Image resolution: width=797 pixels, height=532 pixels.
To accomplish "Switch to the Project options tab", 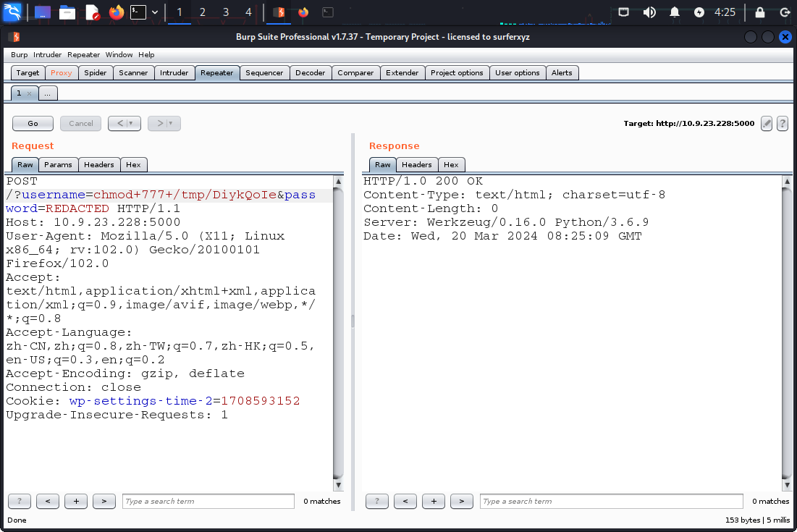I will (x=457, y=72).
